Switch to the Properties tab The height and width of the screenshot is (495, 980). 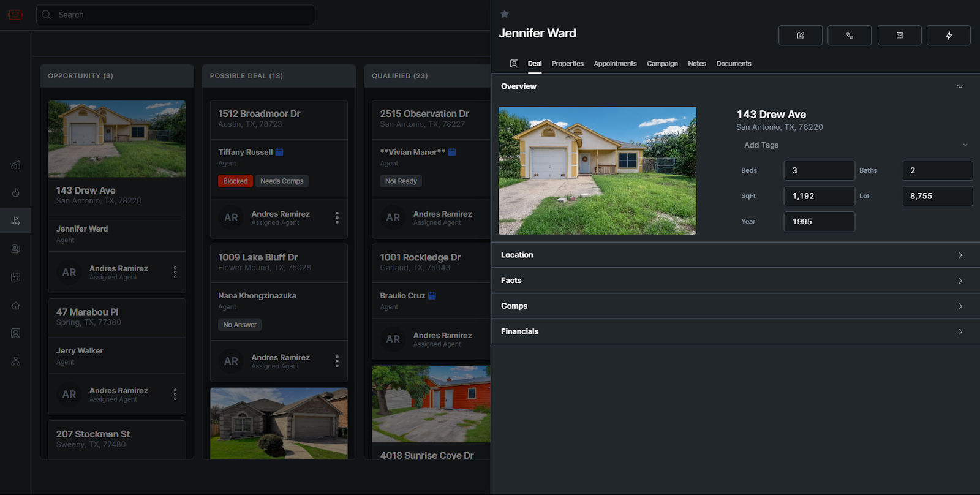pos(567,64)
